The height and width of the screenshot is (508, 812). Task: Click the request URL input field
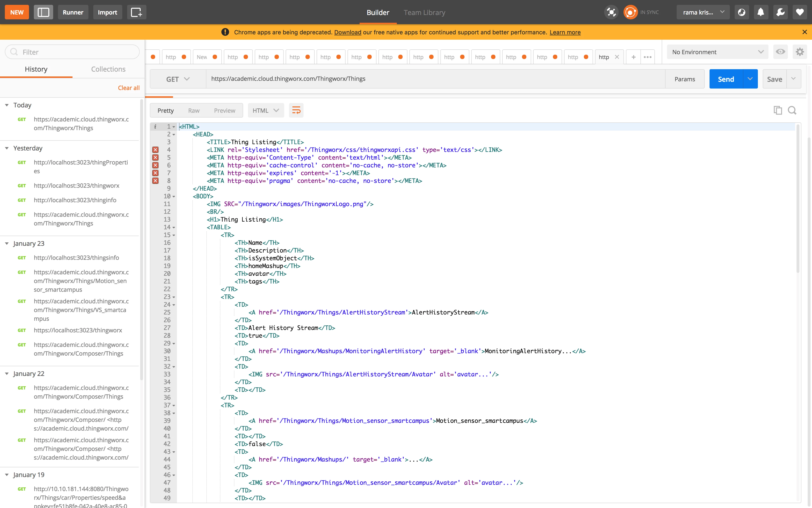(435, 79)
